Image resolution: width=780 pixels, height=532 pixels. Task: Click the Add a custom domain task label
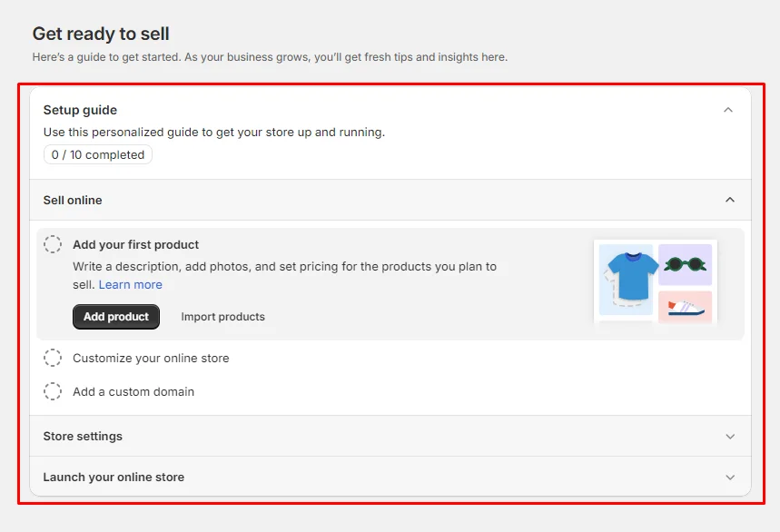tap(133, 391)
